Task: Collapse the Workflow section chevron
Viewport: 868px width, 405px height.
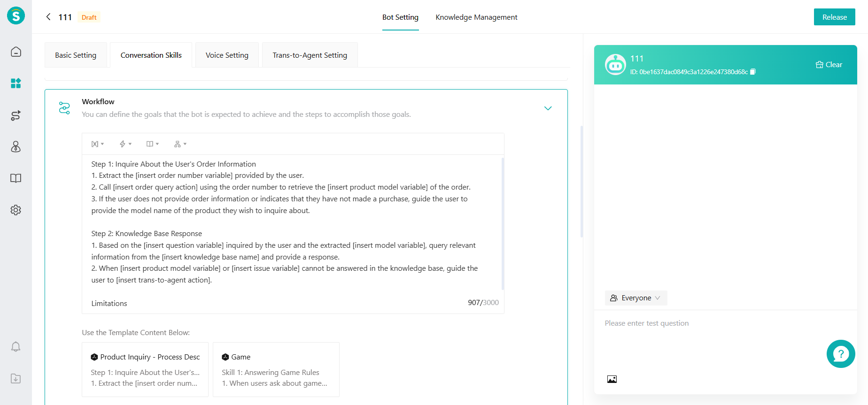Action: point(548,108)
